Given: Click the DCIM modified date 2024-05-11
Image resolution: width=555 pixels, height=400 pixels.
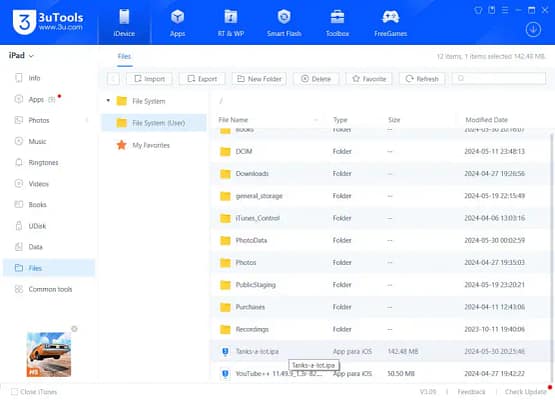Looking at the screenshot, I should coord(494,152).
